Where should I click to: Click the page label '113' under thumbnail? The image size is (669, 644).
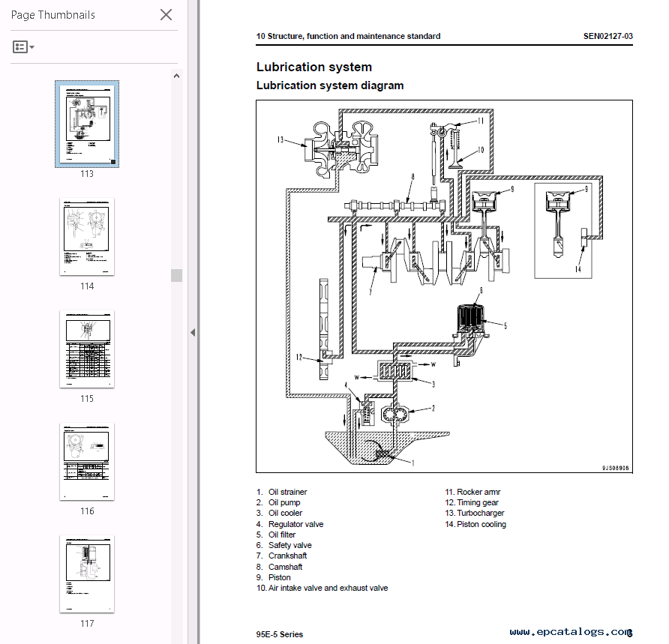(87, 174)
